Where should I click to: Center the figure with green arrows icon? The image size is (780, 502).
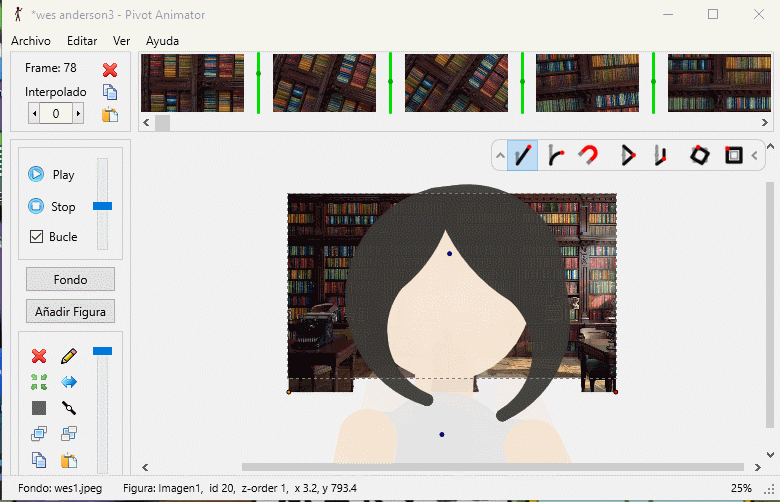39,382
